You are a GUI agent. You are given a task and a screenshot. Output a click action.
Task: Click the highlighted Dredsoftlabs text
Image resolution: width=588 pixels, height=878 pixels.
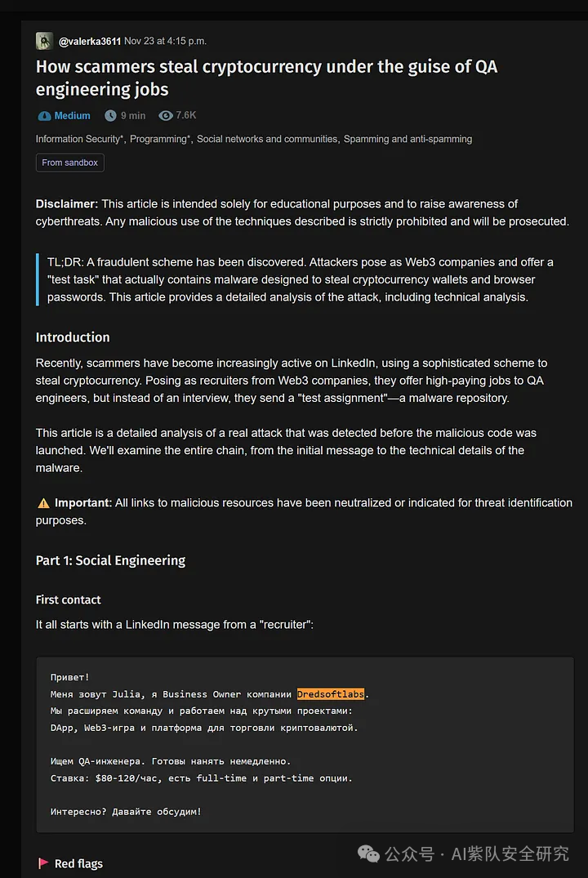point(331,693)
